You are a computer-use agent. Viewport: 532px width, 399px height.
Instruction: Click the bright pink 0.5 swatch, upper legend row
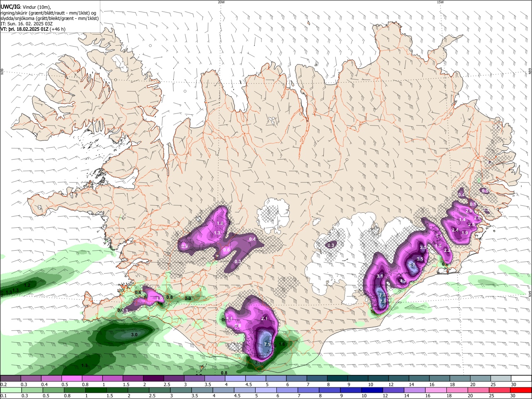click(71, 379)
